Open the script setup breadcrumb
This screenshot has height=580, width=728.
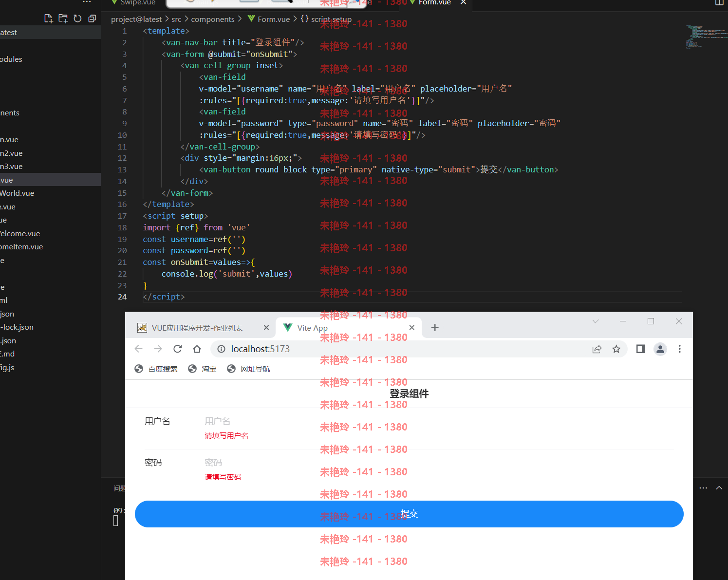pos(326,19)
